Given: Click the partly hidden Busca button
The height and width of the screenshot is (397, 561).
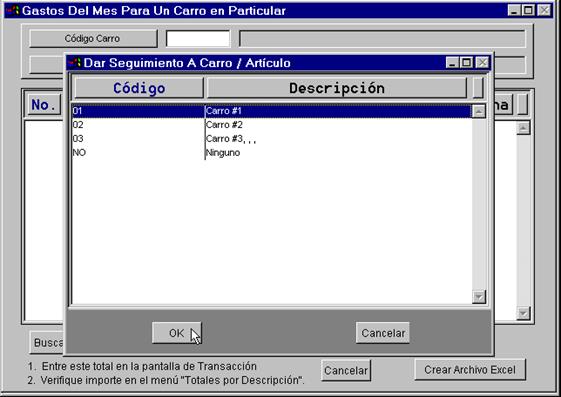Looking at the screenshot, I should tap(47, 342).
